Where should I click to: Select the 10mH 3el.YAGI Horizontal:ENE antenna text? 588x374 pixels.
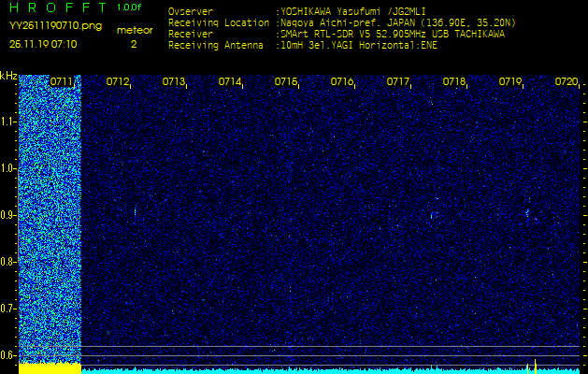pos(358,46)
